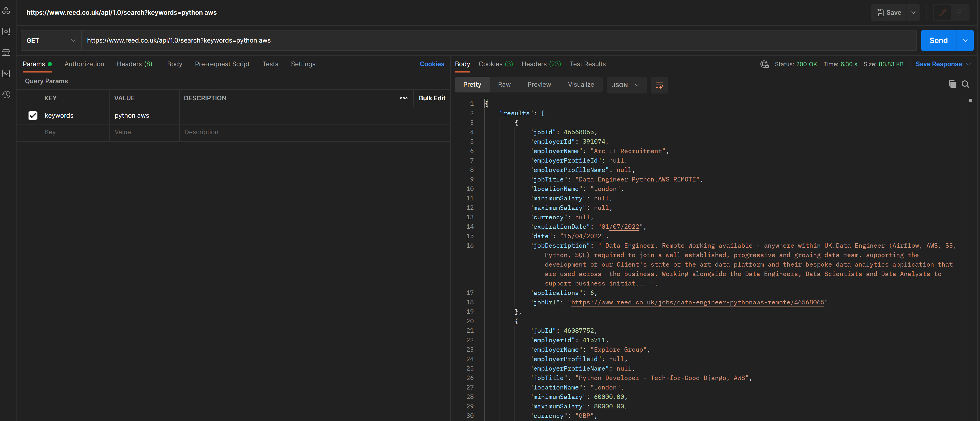Image resolution: width=980 pixels, height=421 pixels.
Task: Click the '200 OK' status value
Action: click(806, 64)
